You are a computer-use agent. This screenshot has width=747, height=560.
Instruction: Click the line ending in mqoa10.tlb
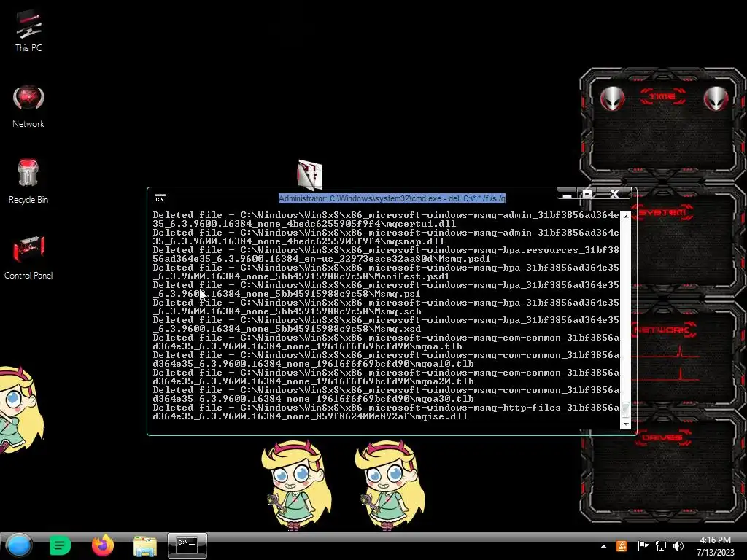click(x=386, y=359)
